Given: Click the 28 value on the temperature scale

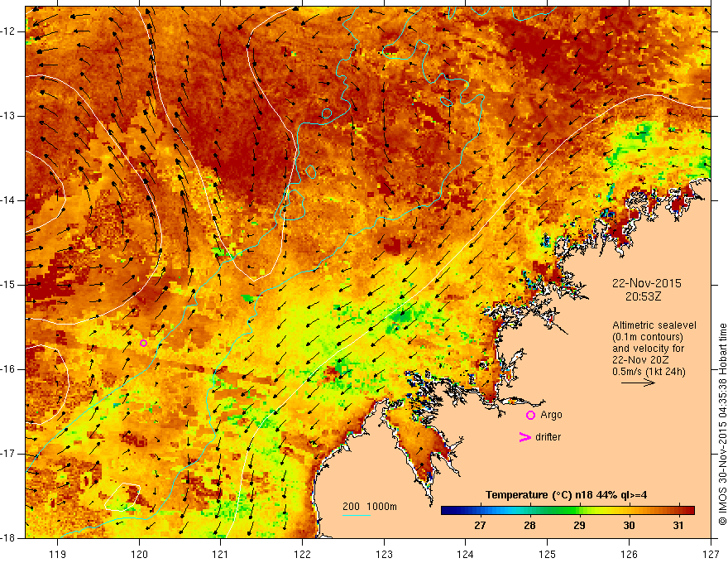Looking at the screenshot, I should 529,526.
